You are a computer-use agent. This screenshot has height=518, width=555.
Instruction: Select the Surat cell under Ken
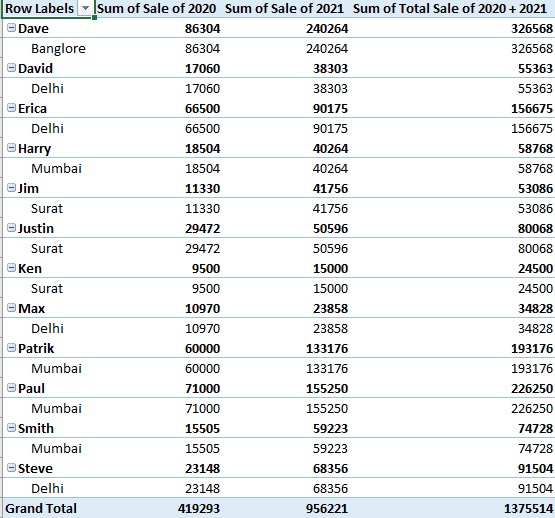pos(47,289)
